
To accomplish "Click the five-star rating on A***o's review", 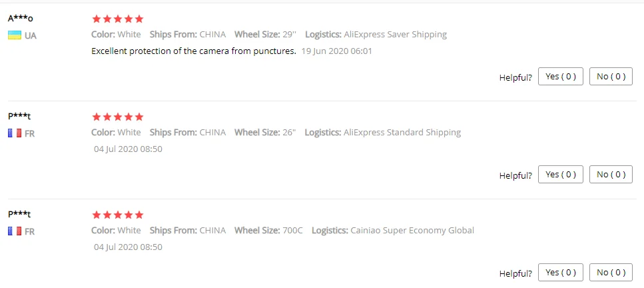I will (117, 19).
